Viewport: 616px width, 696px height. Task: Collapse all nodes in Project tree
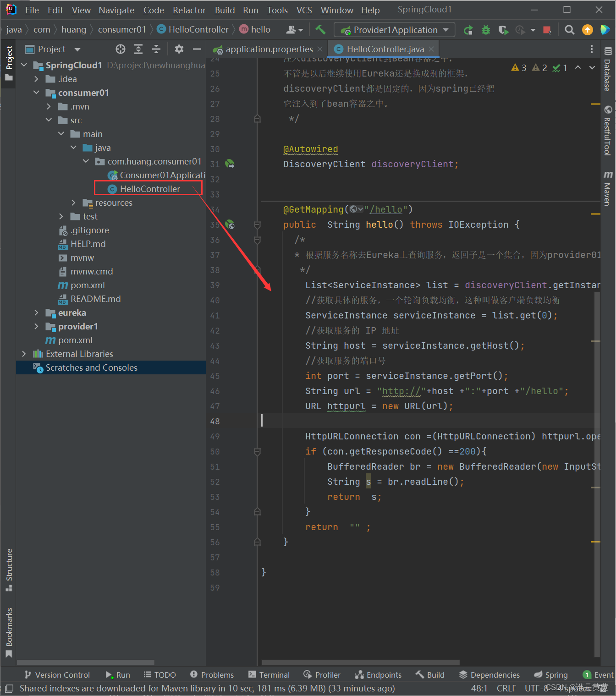click(156, 49)
